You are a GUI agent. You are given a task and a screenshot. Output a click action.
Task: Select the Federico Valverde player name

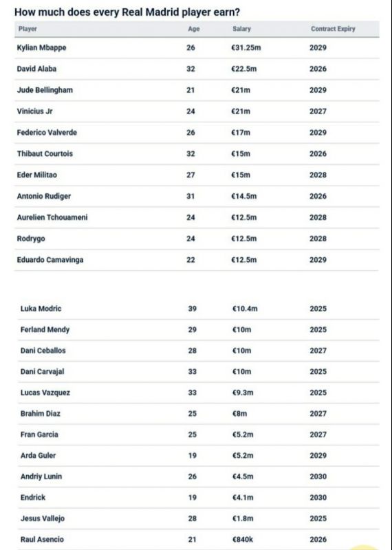click(x=47, y=133)
